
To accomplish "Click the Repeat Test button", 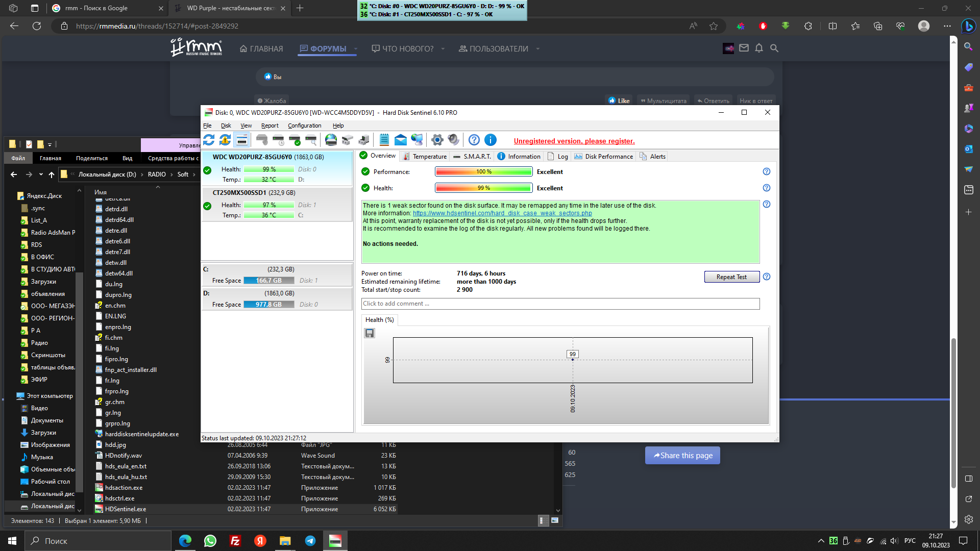I will (732, 277).
